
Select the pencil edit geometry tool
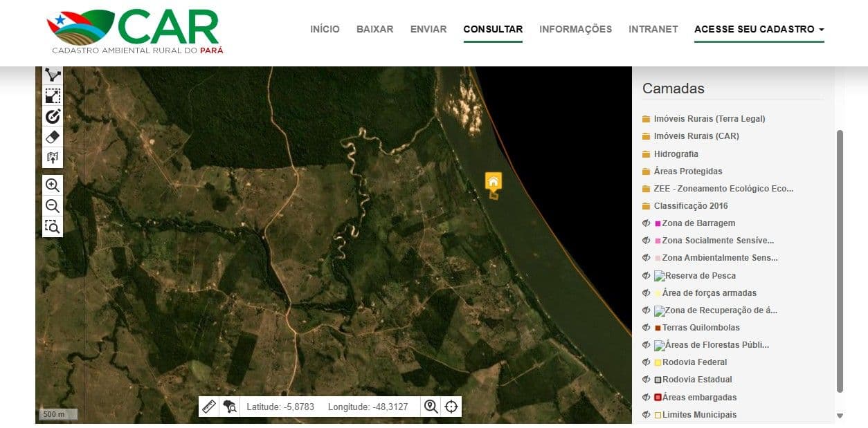tap(53, 116)
